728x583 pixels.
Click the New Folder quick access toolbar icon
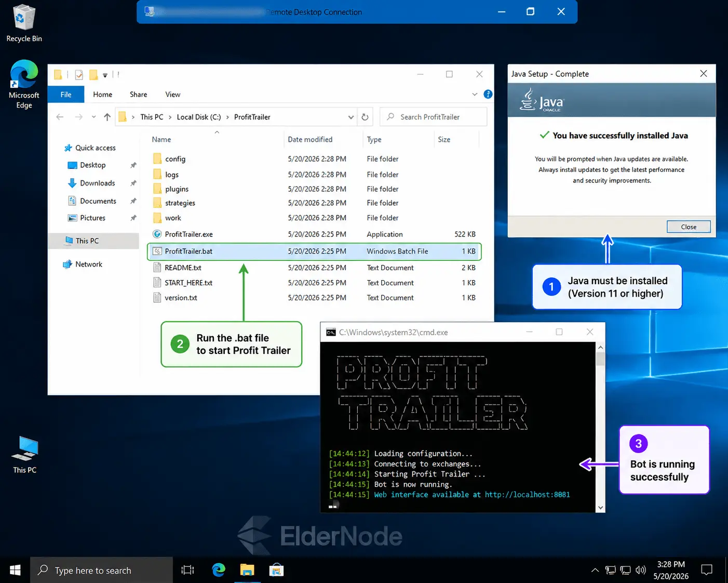pos(93,75)
